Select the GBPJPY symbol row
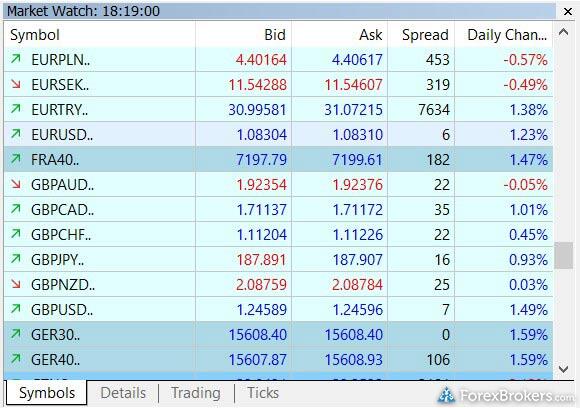This screenshot has height=408, width=580. tap(278, 259)
